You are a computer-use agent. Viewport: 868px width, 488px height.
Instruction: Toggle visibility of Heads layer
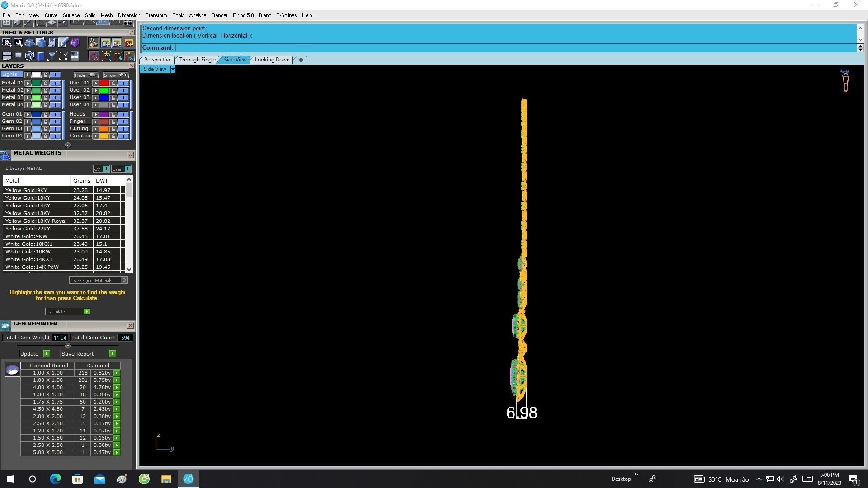coord(123,114)
